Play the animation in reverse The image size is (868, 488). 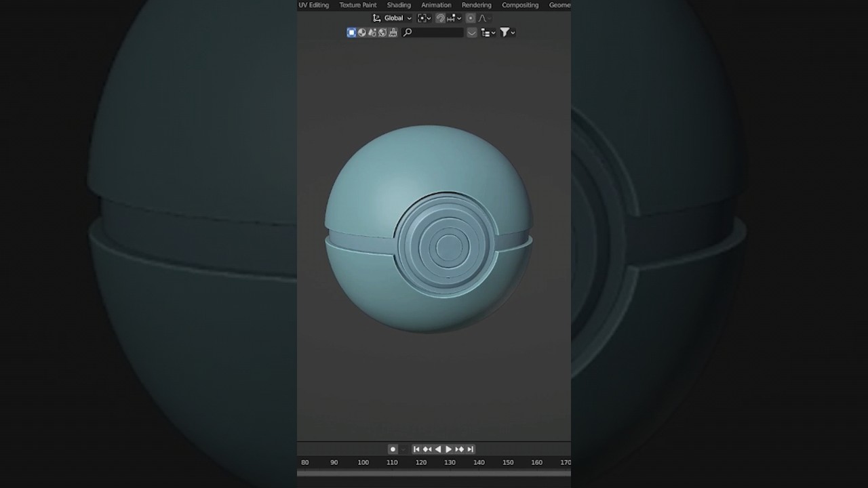click(437, 449)
